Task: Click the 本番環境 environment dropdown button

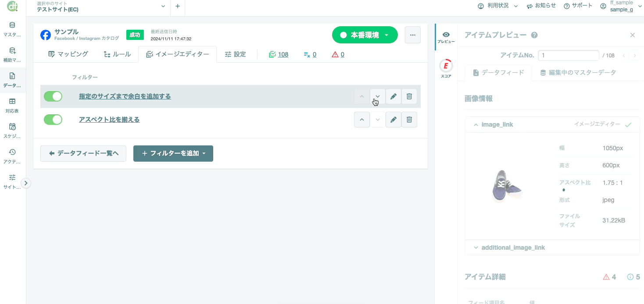Action: (365, 35)
